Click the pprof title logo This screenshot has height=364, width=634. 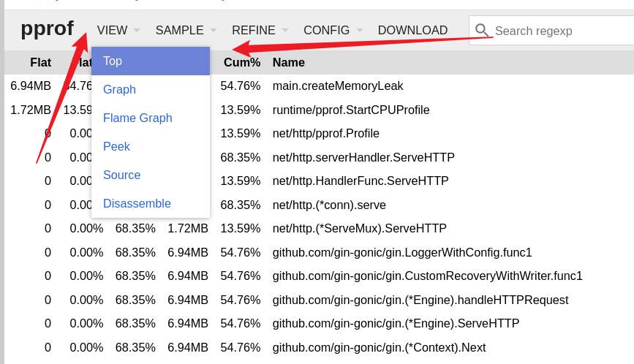pos(47,29)
